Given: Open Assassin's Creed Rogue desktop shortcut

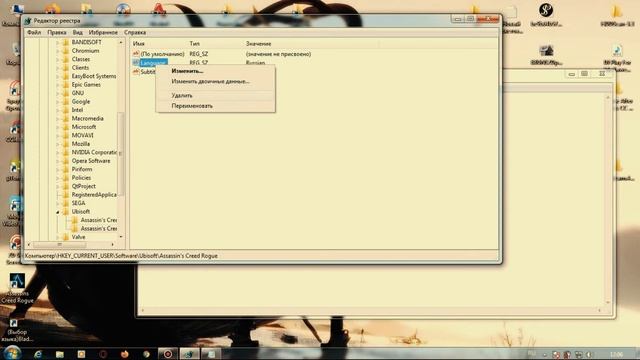Looking at the screenshot, I should pos(17,288).
